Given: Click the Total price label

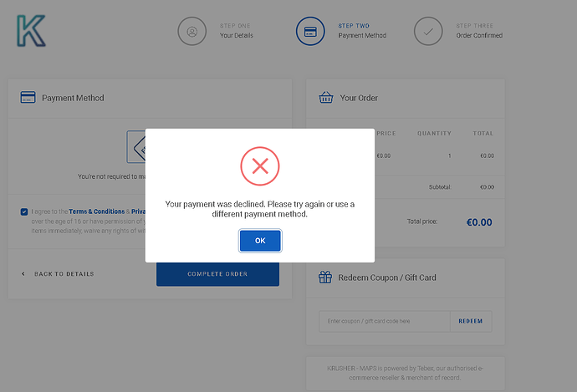Looking at the screenshot, I should pos(422,221).
